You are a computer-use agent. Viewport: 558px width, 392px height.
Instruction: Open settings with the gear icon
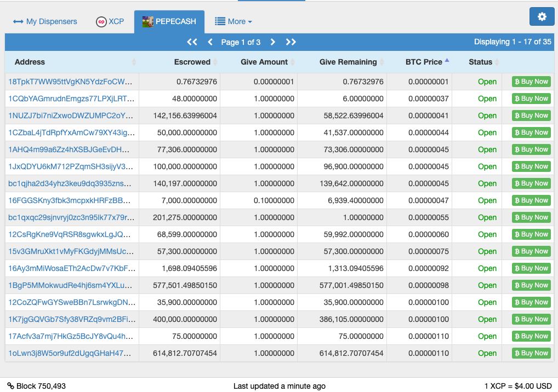[x=542, y=17]
